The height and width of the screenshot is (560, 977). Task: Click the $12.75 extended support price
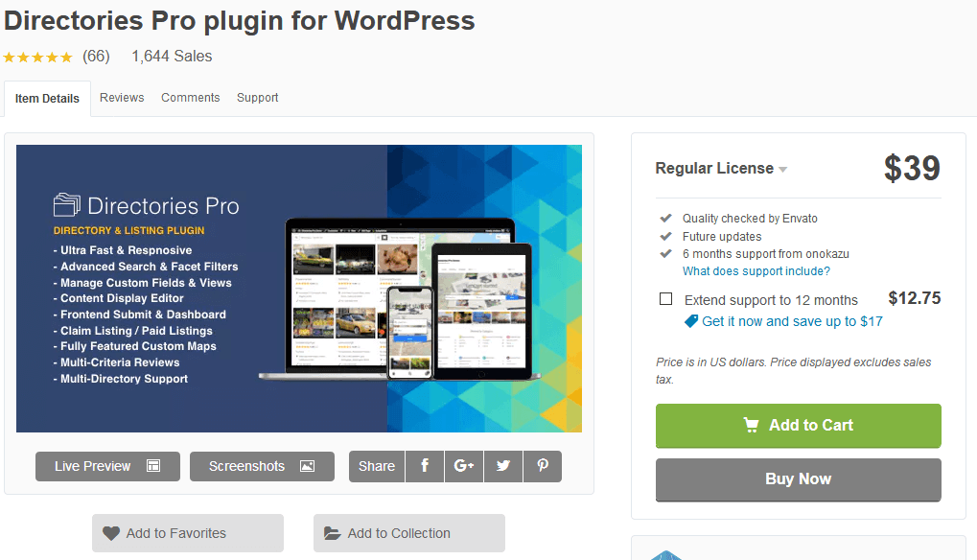pos(914,298)
